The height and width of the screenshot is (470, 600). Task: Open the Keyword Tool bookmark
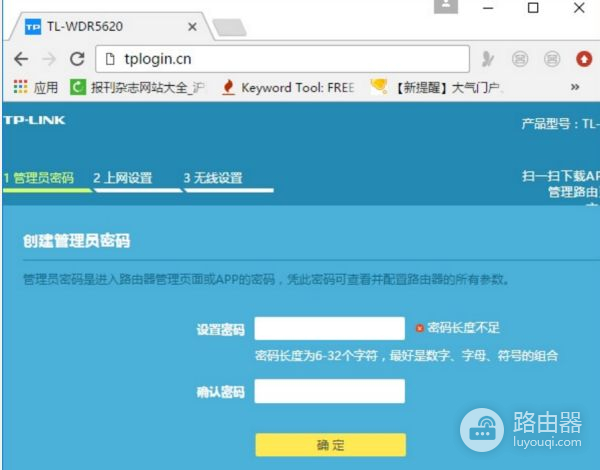click(x=288, y=87)
